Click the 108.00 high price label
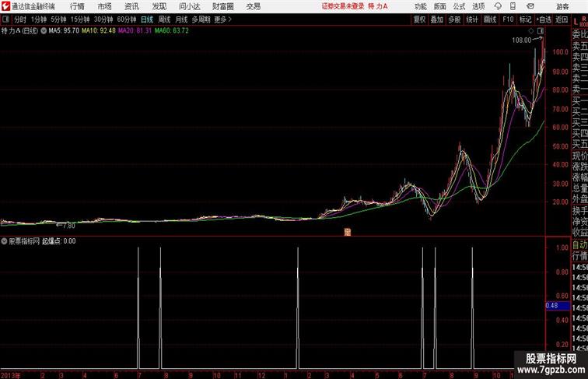Image resolution: width=588 pixels, height=379 pixels. pyautogui.click(x=522, y=40)
